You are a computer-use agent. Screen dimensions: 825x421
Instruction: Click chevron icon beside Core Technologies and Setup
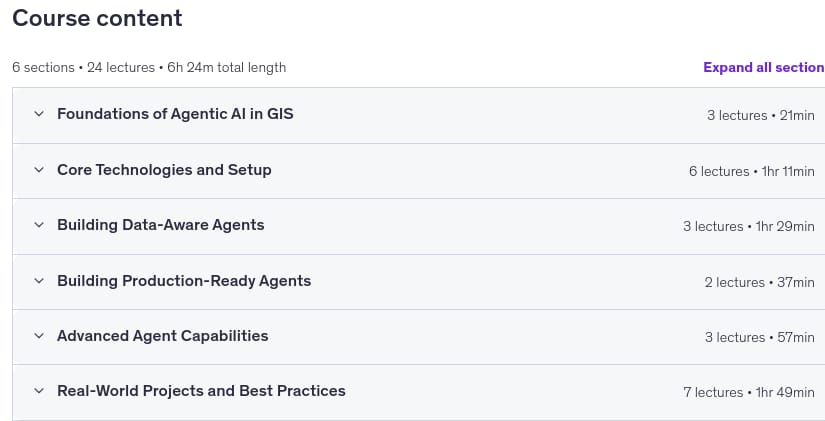[39, 169]
